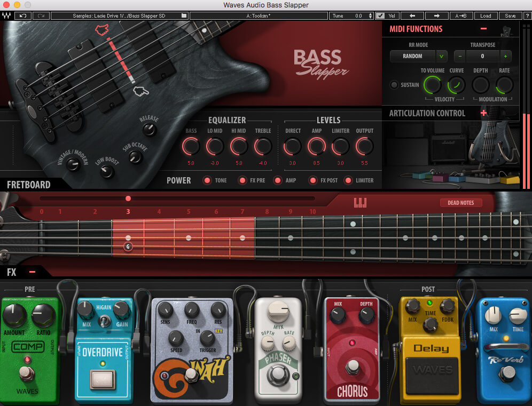Image resolution: width=532 pixels, height=406 pixels.
Task: Click the Save menu button
Action: pyautogui.click(x=510, y=15)
